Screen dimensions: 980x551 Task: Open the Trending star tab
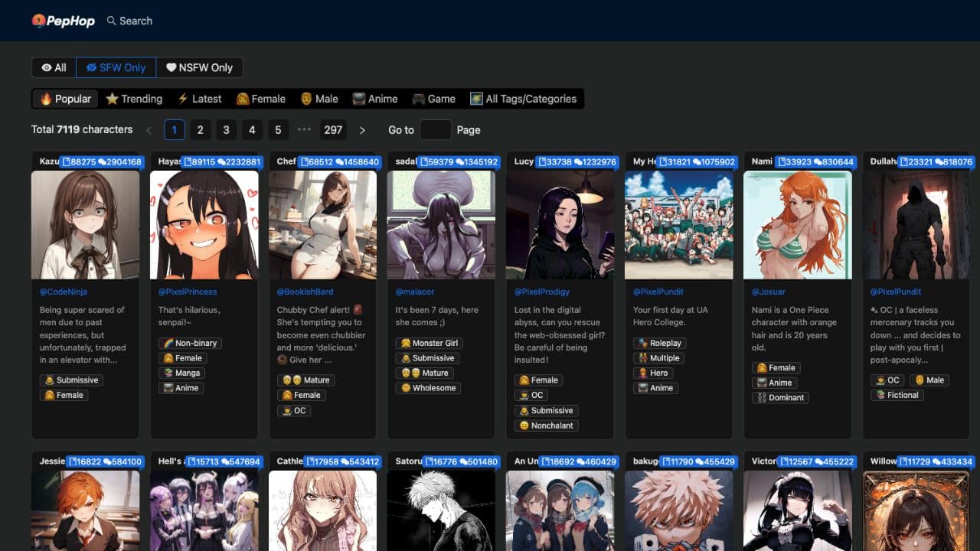click(x=134, y=99)
